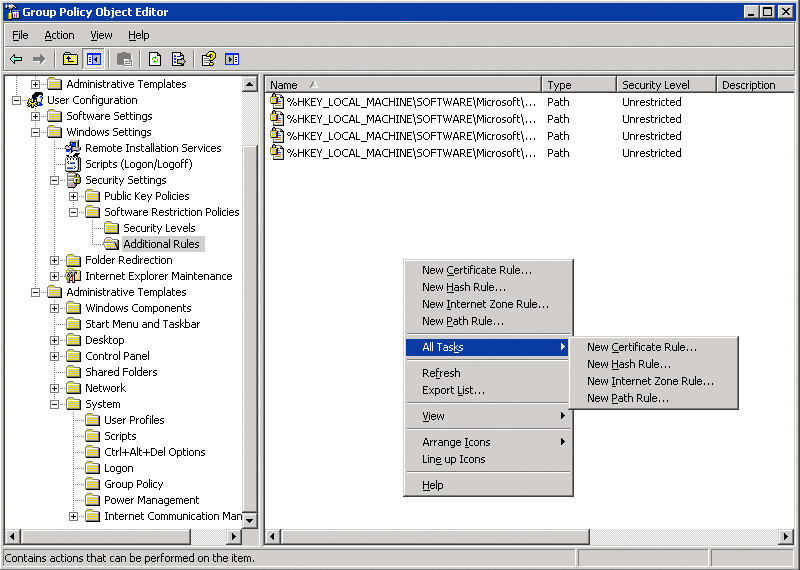Collapse the System node
Viewport: 800px width, 570px height.
pos(54,404)
